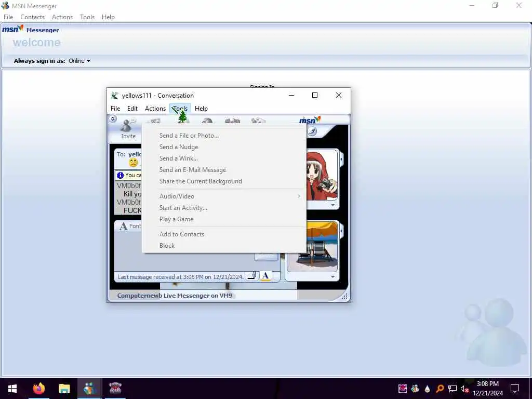Open Edit menu in Conversation window
Screen dimensions: 532x399
pyautogui.click(x=132, y=109)
